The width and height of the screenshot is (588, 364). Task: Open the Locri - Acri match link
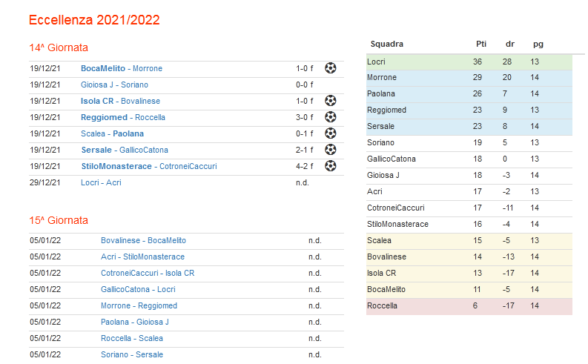(101, 182)
